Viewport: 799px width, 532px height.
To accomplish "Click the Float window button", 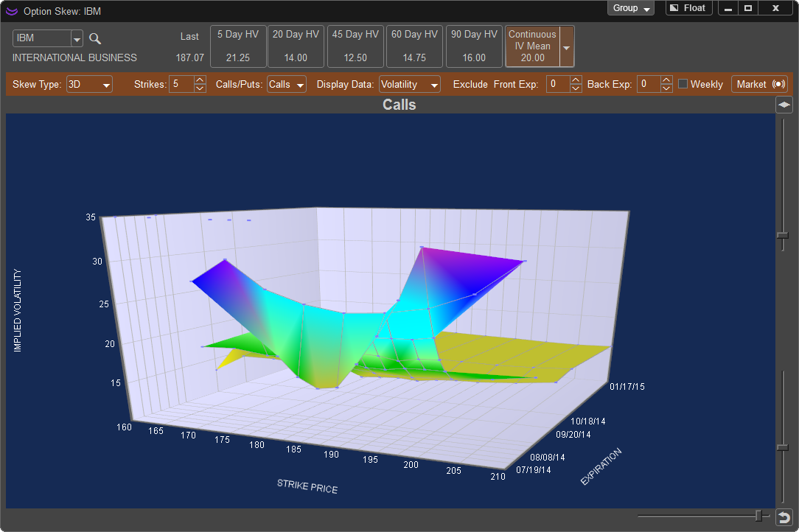I will click(688, 8).
